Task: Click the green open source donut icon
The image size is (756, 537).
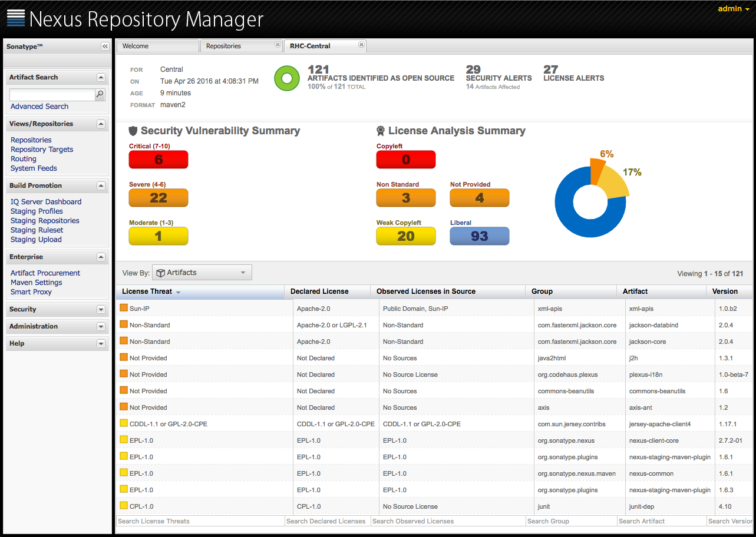Action: click(x=288, y=78)
